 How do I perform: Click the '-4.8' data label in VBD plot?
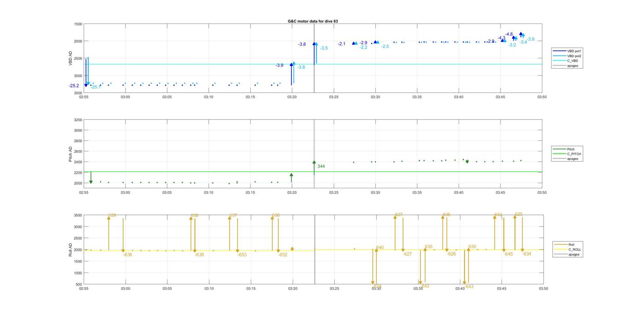(509, 34)
